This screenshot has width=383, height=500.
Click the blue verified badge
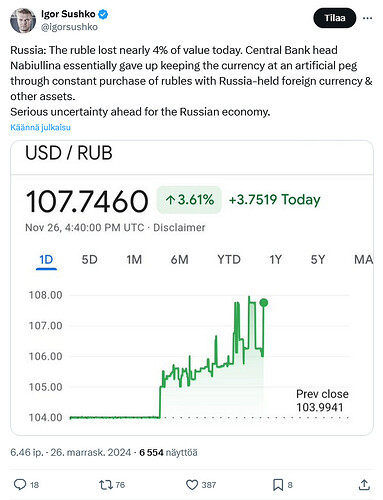pos(103,14)
